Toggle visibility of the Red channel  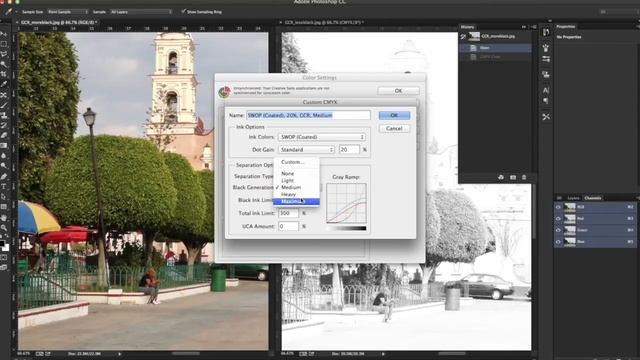558,218
